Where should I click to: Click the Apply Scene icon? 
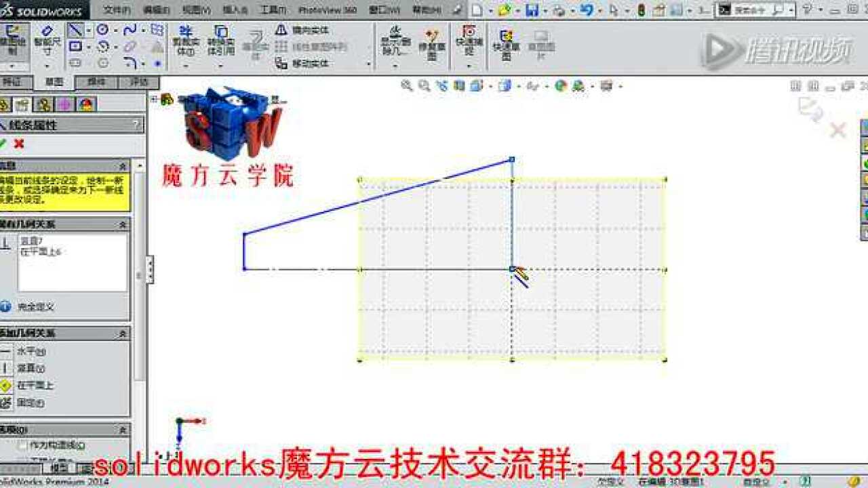click(578, 85)
